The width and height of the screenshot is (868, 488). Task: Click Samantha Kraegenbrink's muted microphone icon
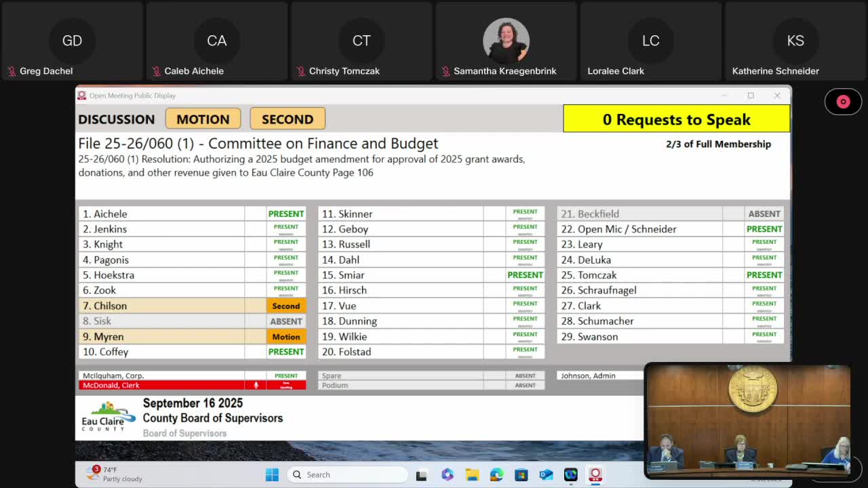(x=446, y=71)
